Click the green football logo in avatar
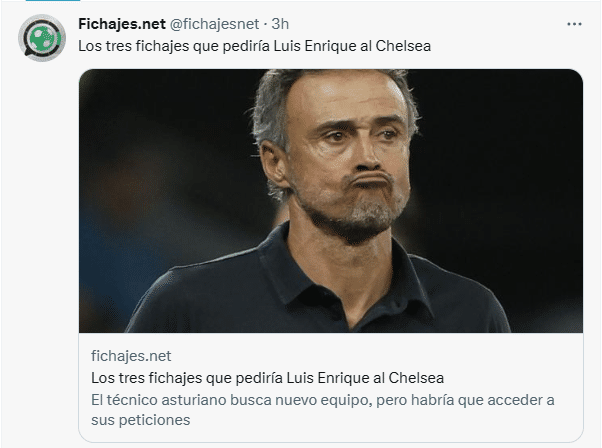Image resolution: width=602 pixels, height=448 pixels. pyautogui.click(x=42, y=39)
